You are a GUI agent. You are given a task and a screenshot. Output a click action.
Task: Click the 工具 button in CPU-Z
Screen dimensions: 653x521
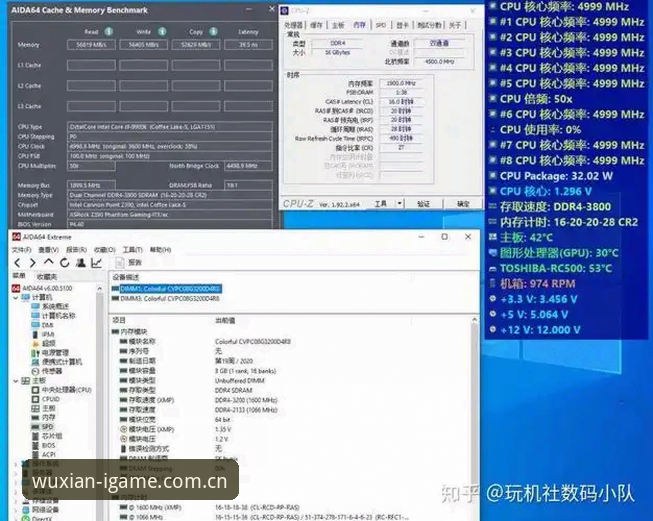click(x=381, y=204)
